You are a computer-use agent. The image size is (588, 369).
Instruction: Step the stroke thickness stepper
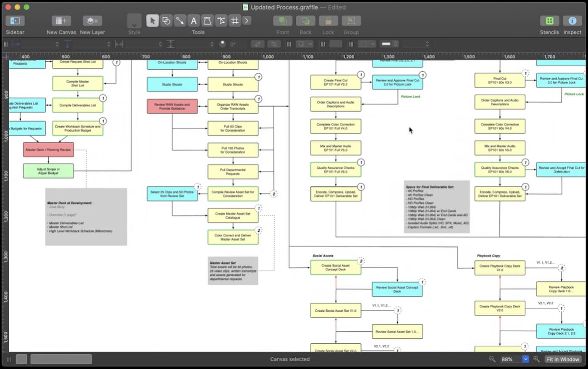[427, 44]
